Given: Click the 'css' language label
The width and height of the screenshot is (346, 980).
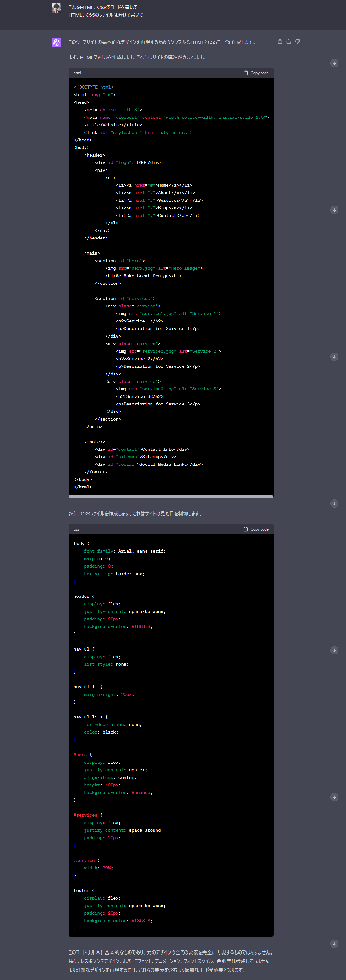Looking at the screenshot, I should [x=76, y=529].
